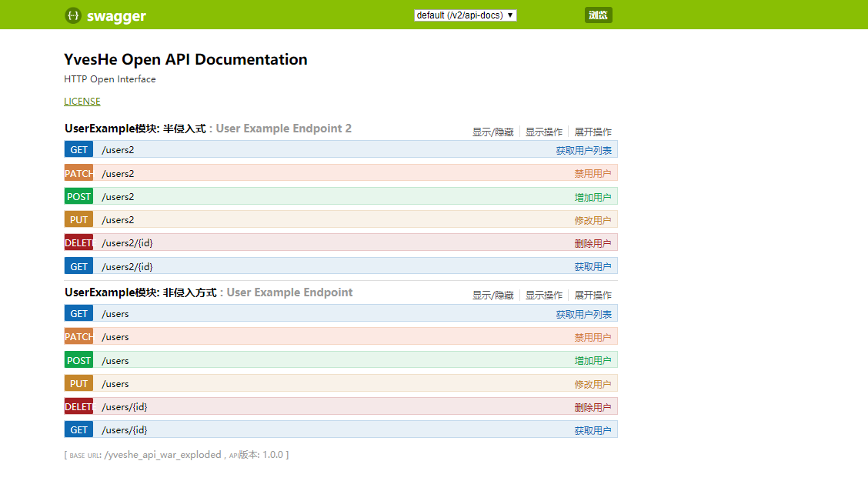868x481 pixels.
Task: Click 获取用户 description on /users/{id} row
Action: (x=593, y=431)
